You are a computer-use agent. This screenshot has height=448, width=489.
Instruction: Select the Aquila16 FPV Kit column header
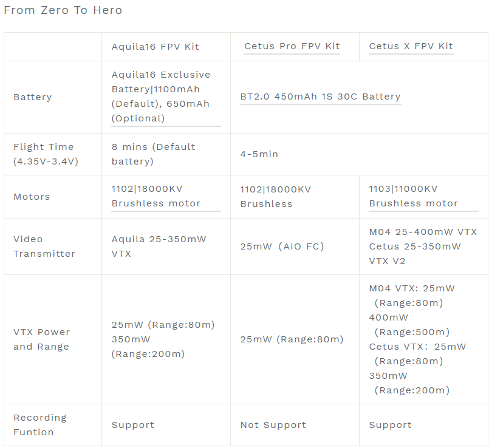tap(155, 47)
